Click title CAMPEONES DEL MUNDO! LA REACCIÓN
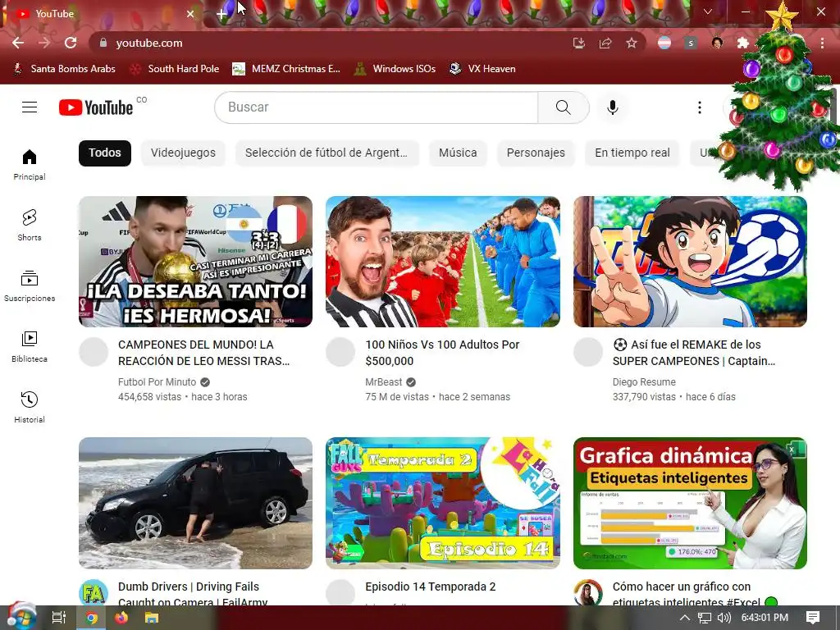Viewport: 840px width, 630px height. click(x=203, y=353)
